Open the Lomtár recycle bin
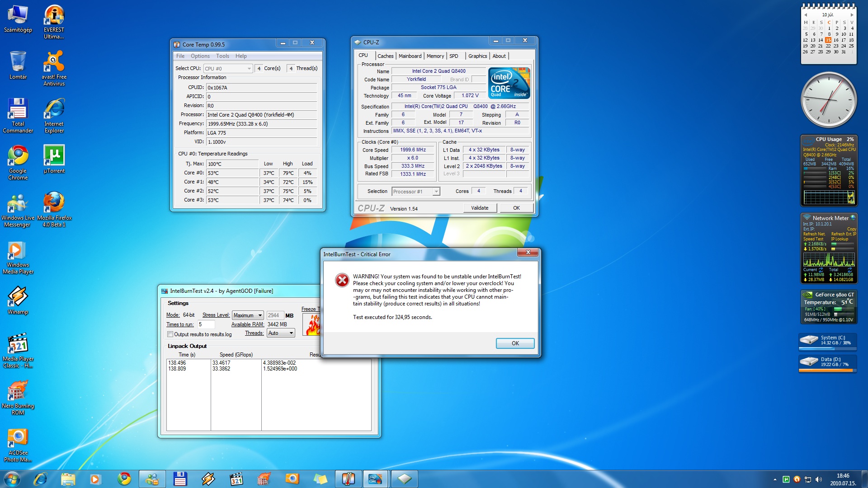 coord(18,65)
